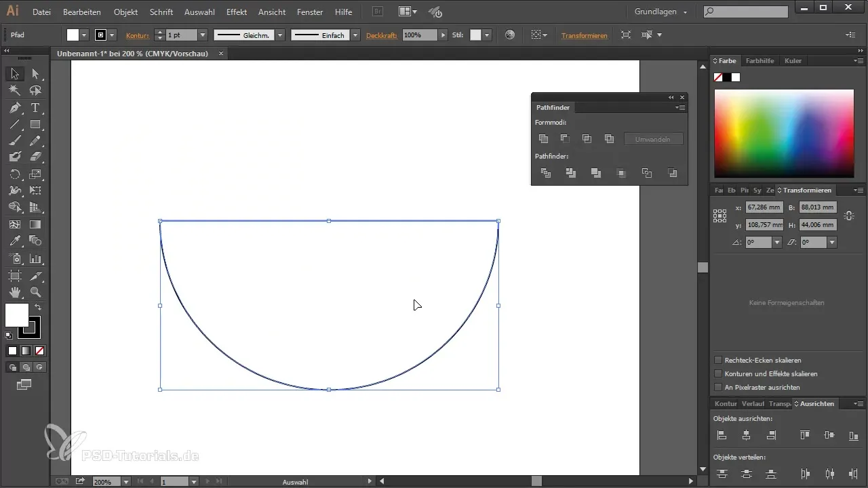Image resolution: width=868 pixels, height=488 pixels.
Task: Toggle Konturen und Effekte skalieren
Action: point(718,373)
